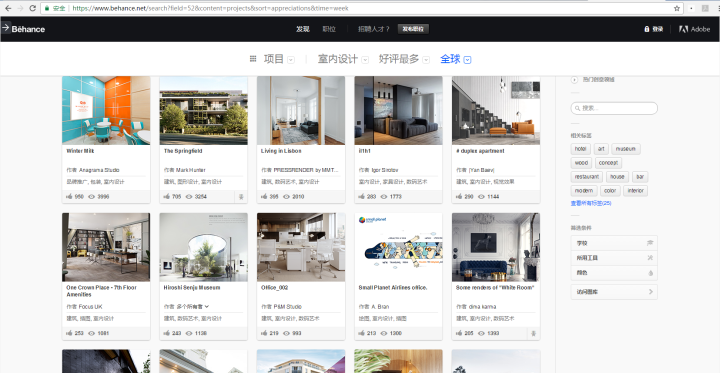Open the One Crown Place title link

(101, 291)
